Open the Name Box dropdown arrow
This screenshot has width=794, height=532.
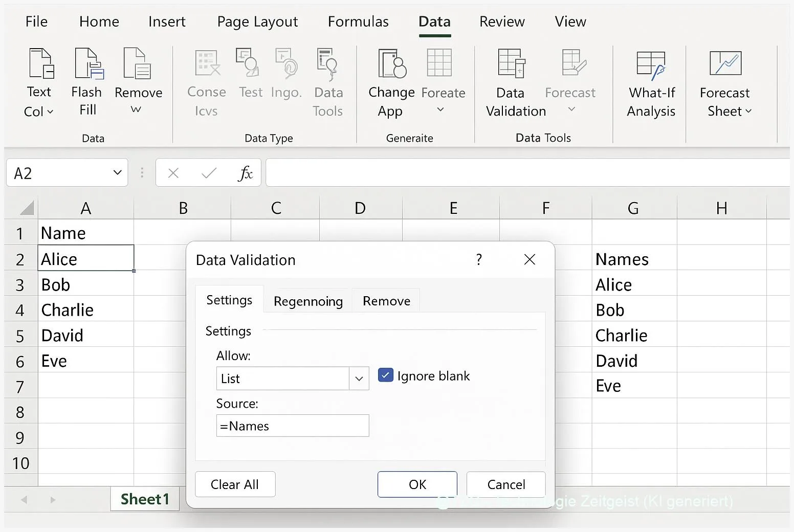point(117,173)
